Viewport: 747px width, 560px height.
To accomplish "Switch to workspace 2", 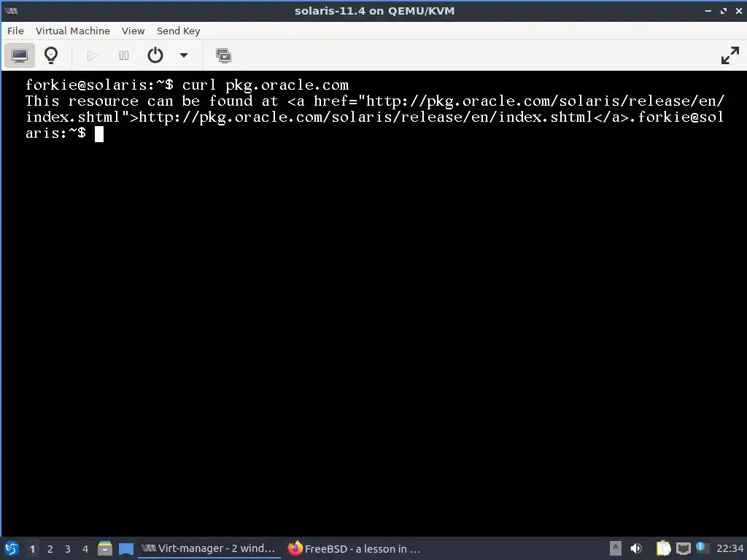I will pyautogui.click(x=50, y=549).
